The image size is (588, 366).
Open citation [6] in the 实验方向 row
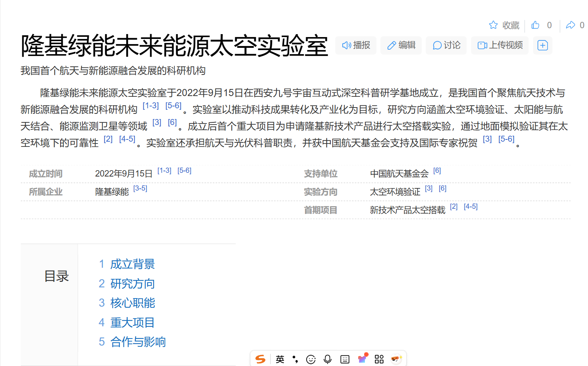[x=442, y=188]
